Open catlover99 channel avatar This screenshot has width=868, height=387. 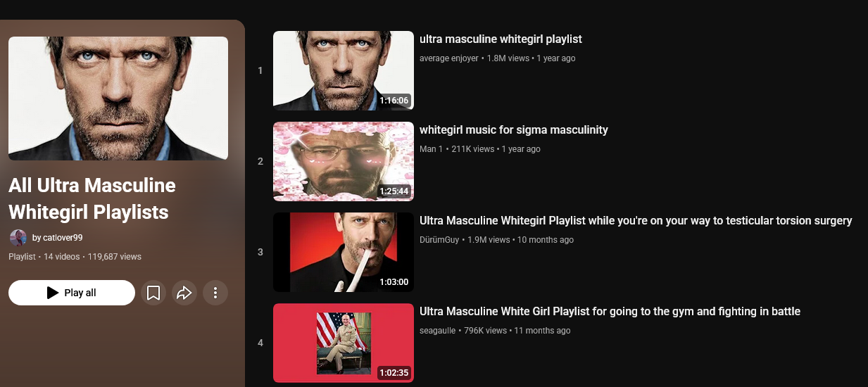tap(18, 238)
